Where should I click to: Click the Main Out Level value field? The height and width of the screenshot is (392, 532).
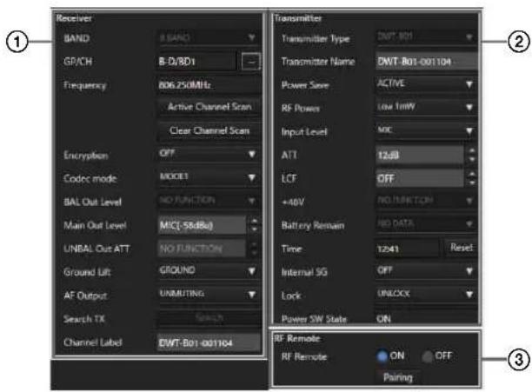coord(202,225)
